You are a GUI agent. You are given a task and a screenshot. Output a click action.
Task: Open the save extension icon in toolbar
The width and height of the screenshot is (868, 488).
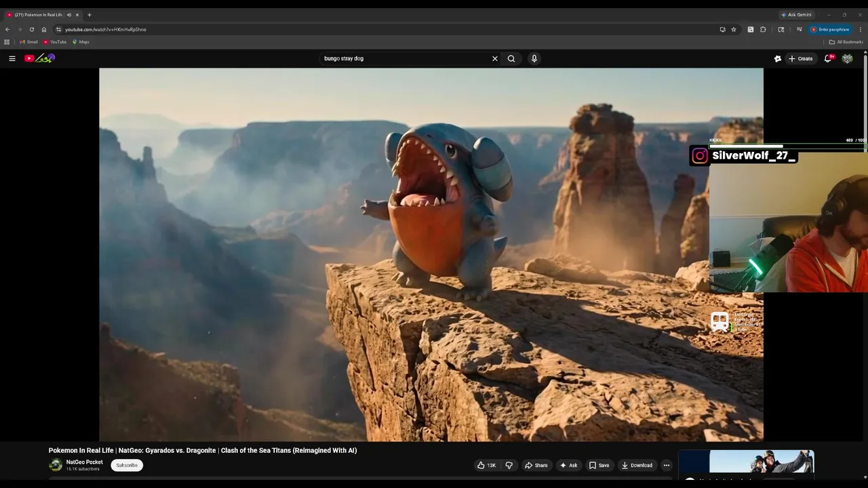coord(750,29)
